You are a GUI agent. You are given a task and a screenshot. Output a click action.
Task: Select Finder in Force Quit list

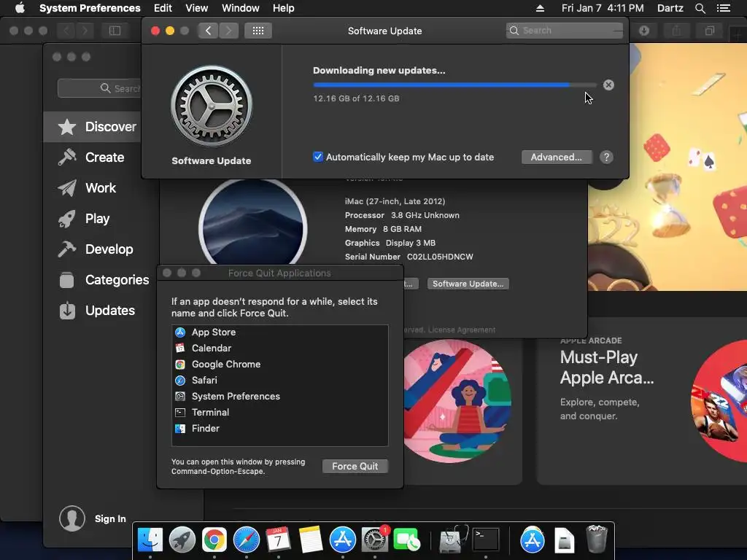[279, 429]
